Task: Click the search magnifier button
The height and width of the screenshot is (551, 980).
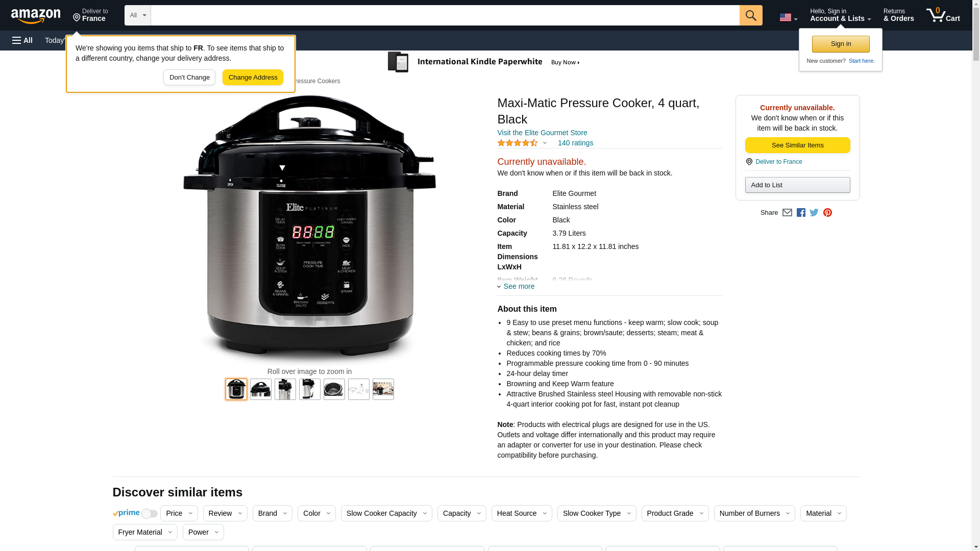Action: pos(750,15)
